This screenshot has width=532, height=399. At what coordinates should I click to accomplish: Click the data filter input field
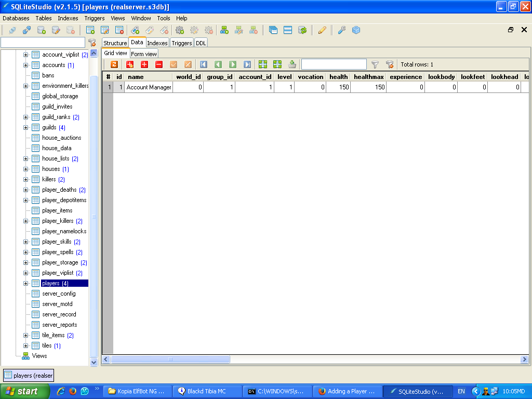click(x=334, y=64)
